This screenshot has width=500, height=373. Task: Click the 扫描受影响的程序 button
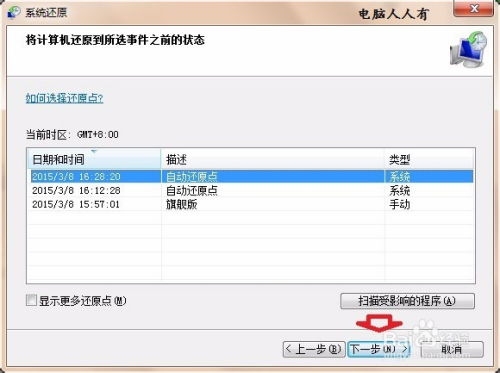pyautogui.click(x=407, y=301)
